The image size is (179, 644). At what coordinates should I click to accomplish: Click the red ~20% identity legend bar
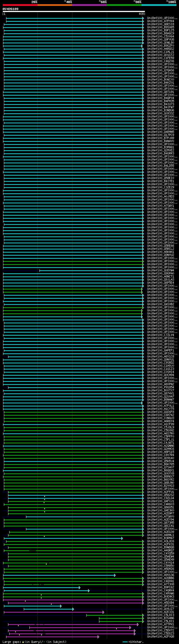[x=20, y=5]
